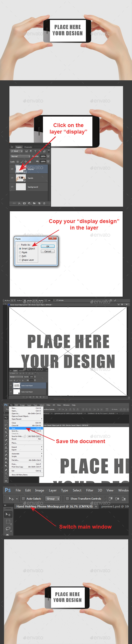Select the display layer thumbnail
Image resolution: width=132 pixels, height=644 pixels.
21,169
